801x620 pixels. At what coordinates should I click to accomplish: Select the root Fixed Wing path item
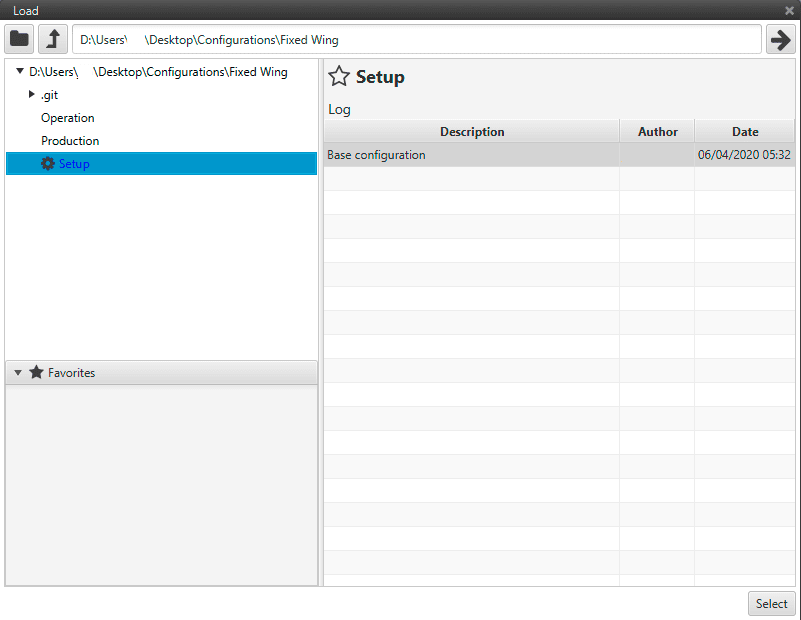(x=158, y=72)
